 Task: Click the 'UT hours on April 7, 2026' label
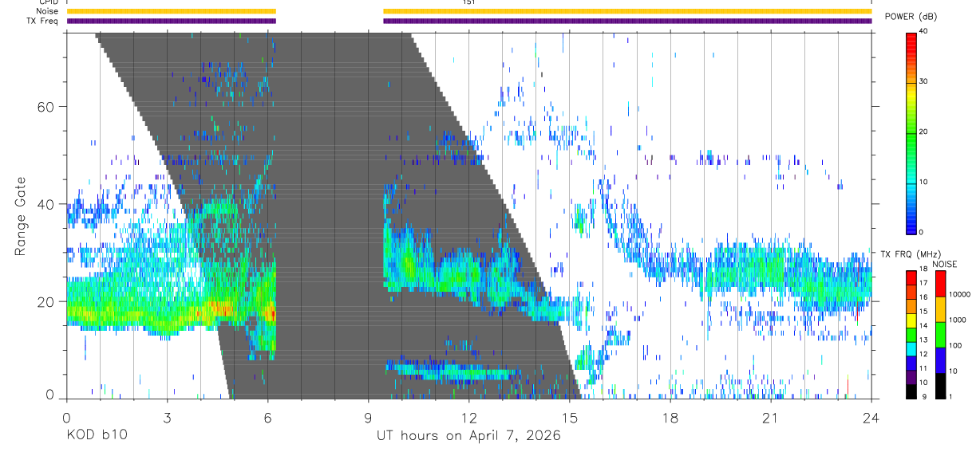(x=468, y=436)
